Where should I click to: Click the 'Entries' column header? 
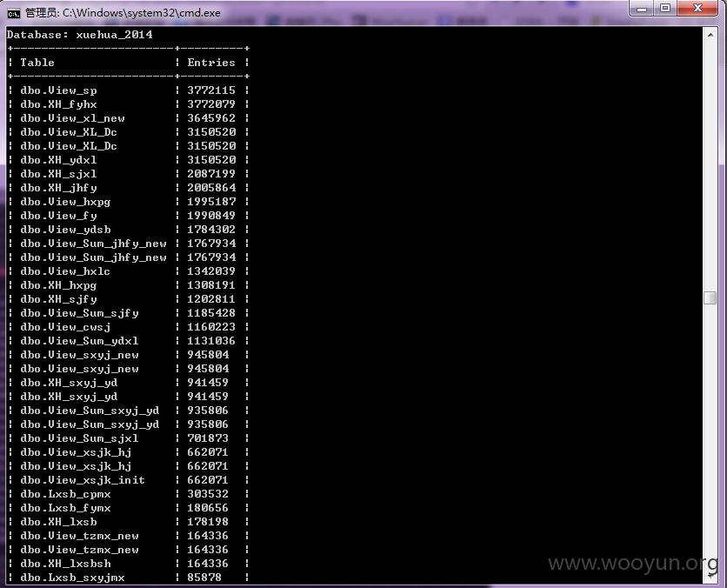[x=211, y=63]
